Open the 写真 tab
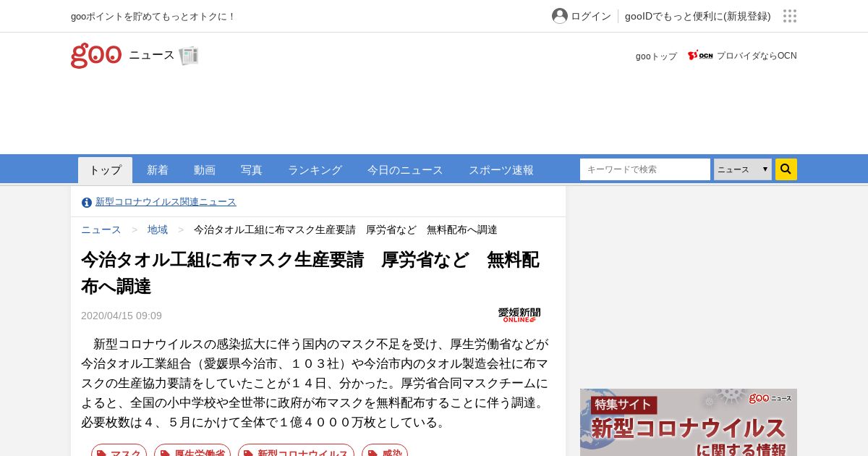 252,170
